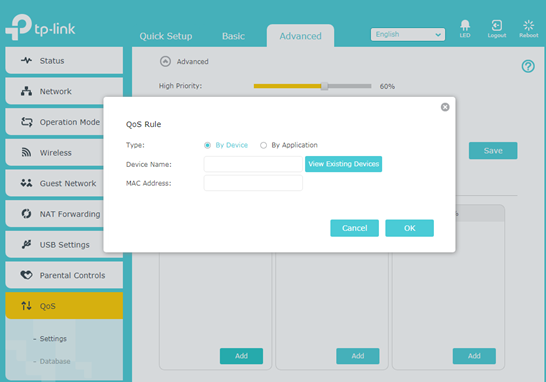Open the Parental Controls menu
This screenshot has width=546, height=382.
click(x=64, y=275)
